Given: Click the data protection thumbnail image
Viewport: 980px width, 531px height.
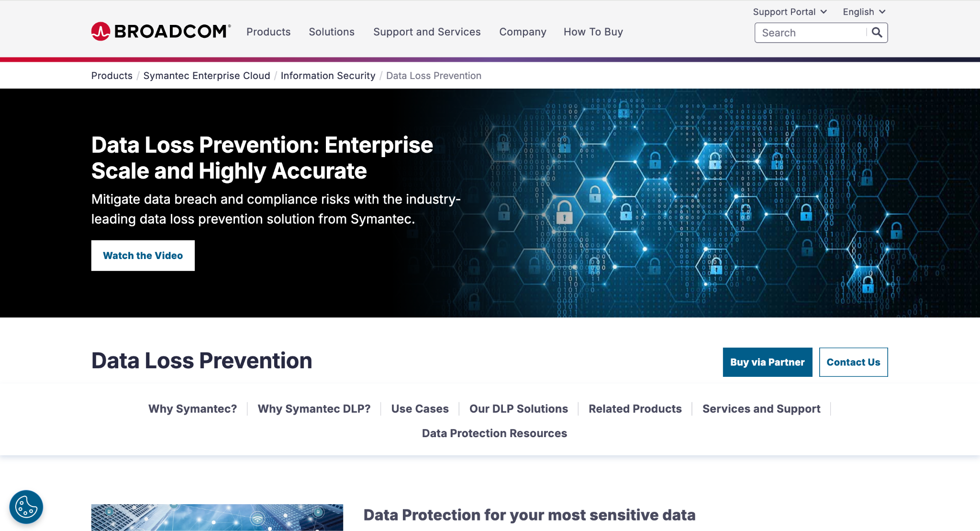Looking at the screenshot, I should pos(217,517).
